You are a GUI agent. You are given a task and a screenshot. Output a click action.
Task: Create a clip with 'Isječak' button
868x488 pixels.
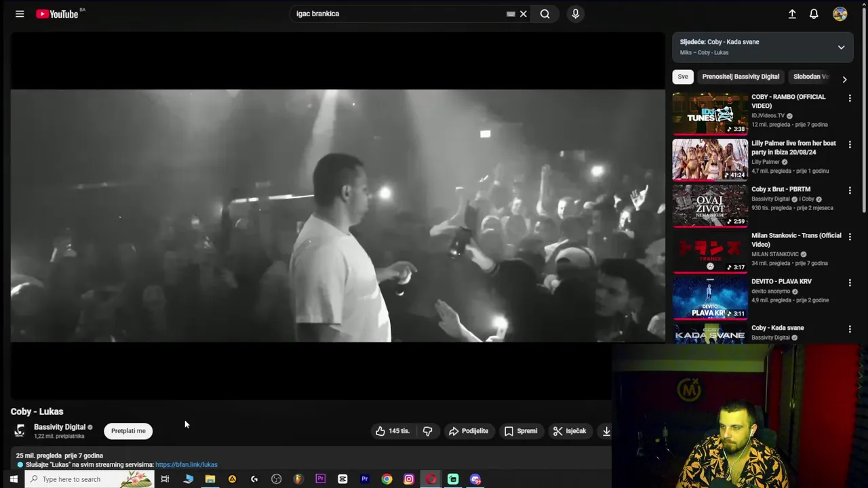pos(570,431)
